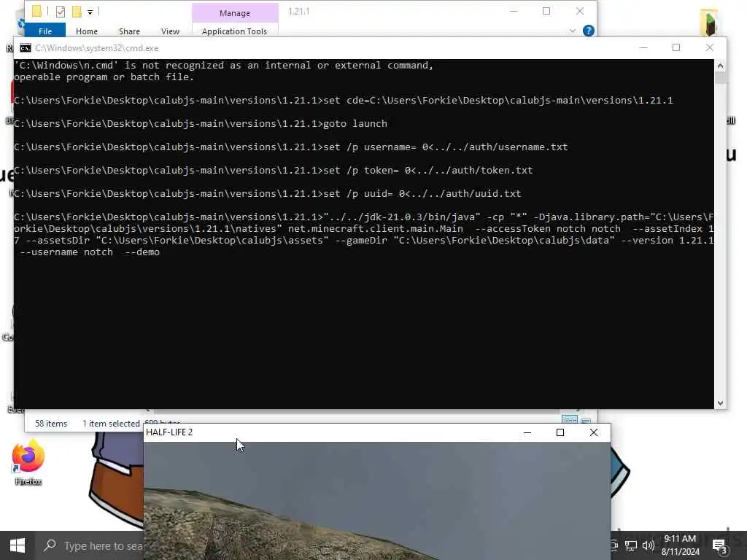Open File Explorer Help icon
The image size is (747, 560).
click(589, 31)
